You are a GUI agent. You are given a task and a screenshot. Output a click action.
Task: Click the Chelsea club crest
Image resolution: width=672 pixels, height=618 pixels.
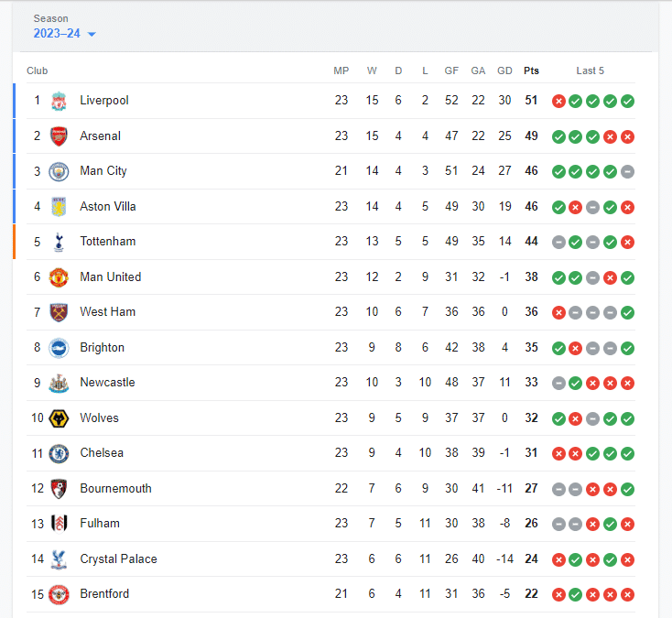tap(59, 454)
